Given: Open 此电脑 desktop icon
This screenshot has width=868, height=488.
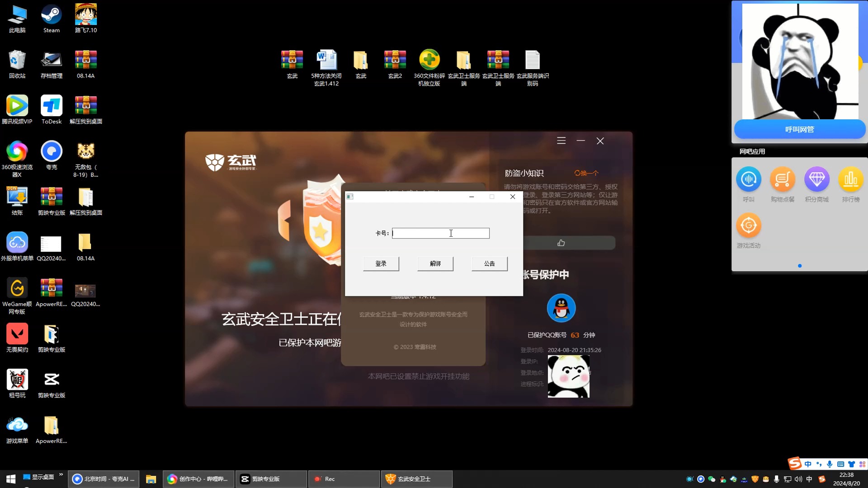Looking at the screenshot, I should point(17,19).
